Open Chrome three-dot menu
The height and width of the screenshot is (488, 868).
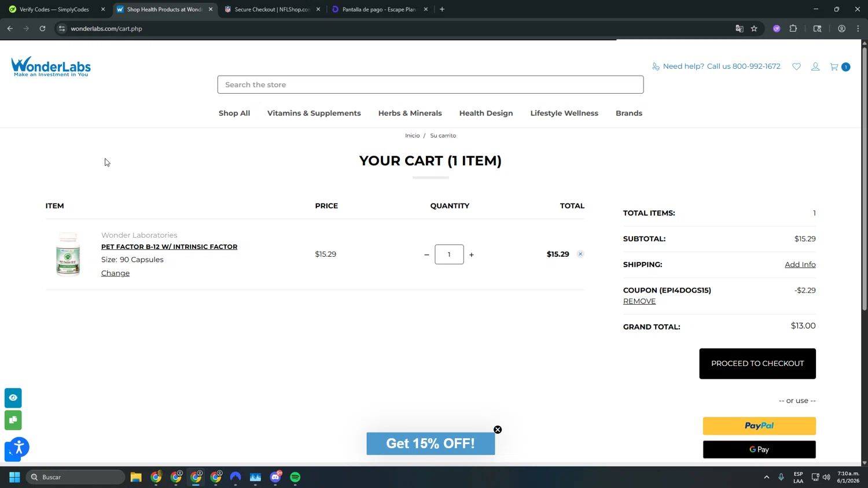pos(858,28)
